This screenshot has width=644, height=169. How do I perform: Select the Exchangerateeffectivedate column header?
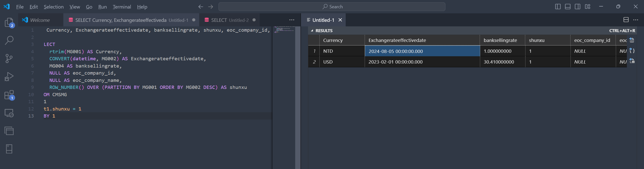(422, 40)
